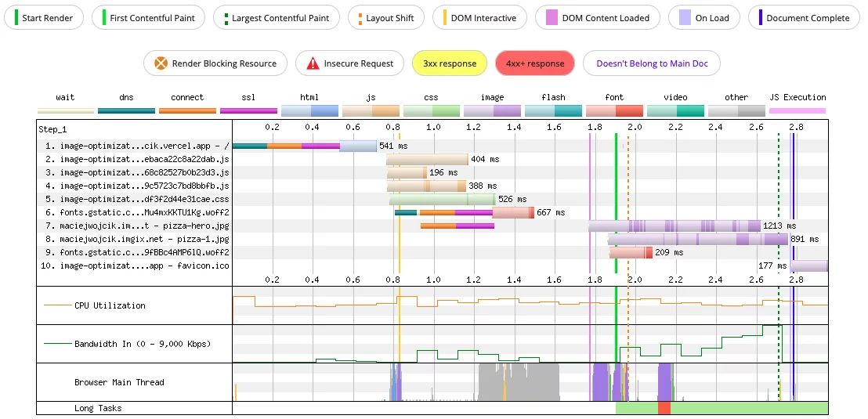The height and width of the screenshot is (419, 868).
Task: Click the Document Complete blue bar icon
Action: pyautogui.click(x=761, y=18)
